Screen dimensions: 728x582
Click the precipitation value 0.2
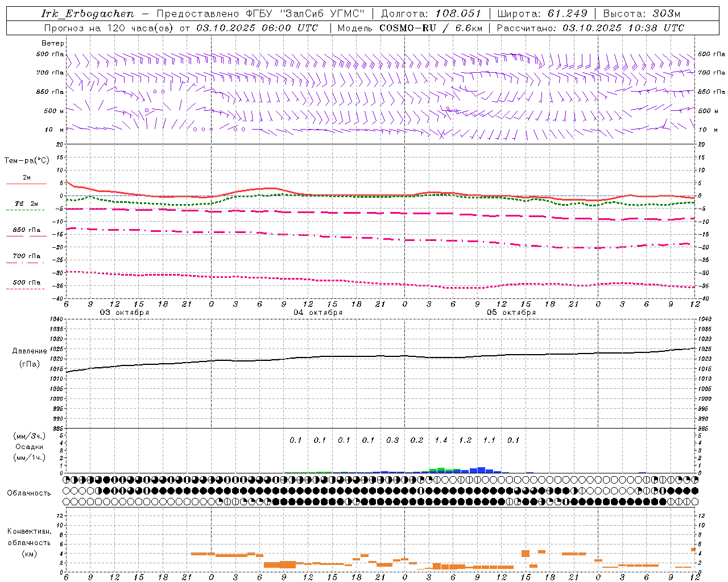[417, 440]
